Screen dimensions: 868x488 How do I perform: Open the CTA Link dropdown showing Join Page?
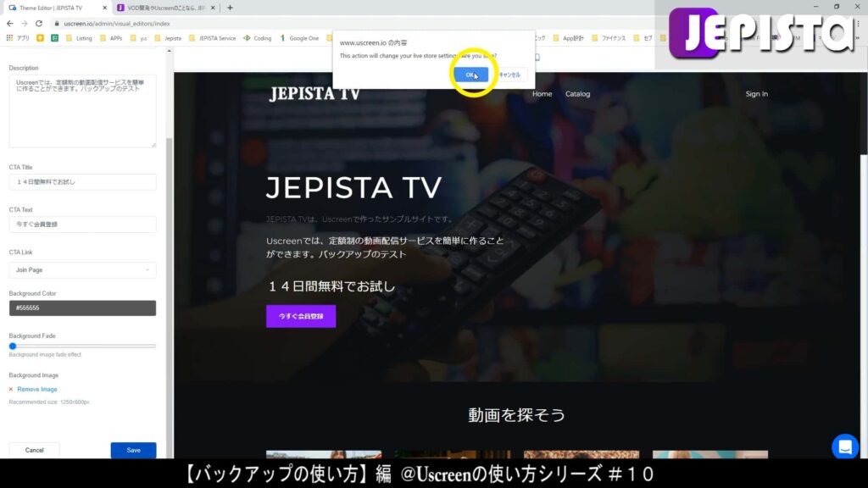click(81, 269)
